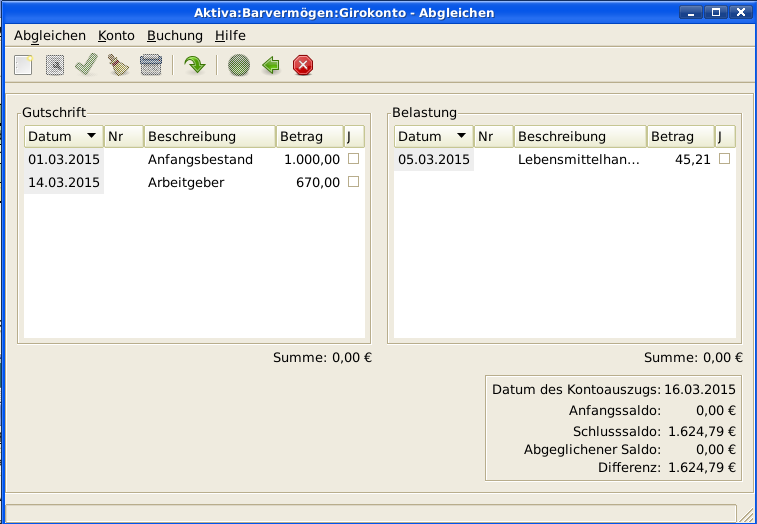
Task: Click the checkmark reconcile selection icon
Action: point(86,66)
